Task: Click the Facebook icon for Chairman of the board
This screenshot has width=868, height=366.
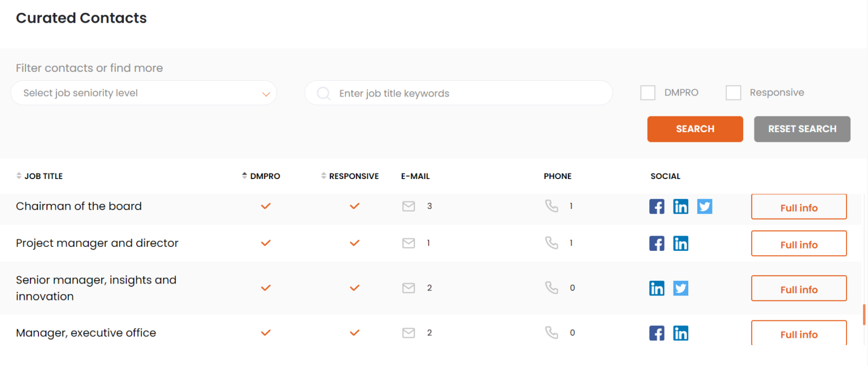Action: pos(657,206)
